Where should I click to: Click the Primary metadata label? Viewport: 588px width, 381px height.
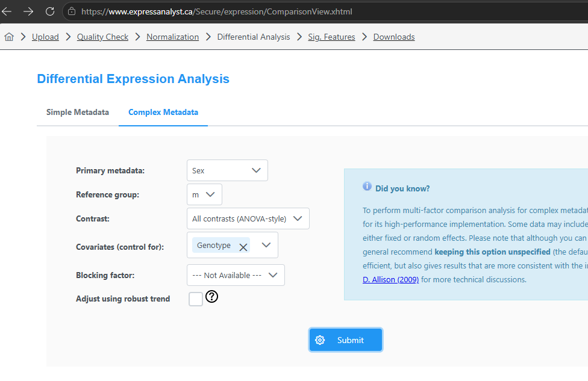110,170
